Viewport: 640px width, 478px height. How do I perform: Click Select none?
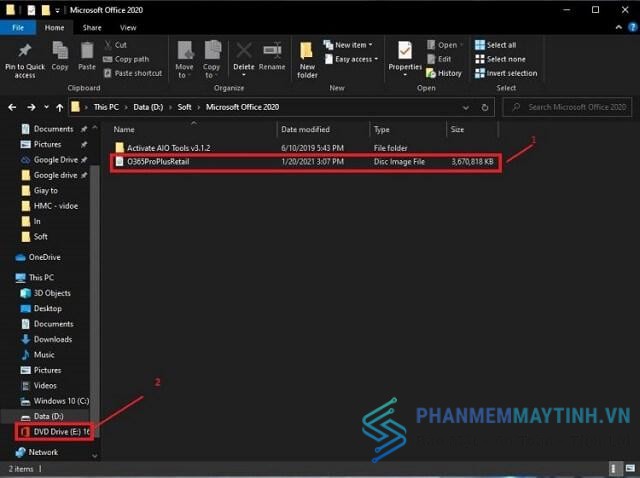[x=500, y=59]
